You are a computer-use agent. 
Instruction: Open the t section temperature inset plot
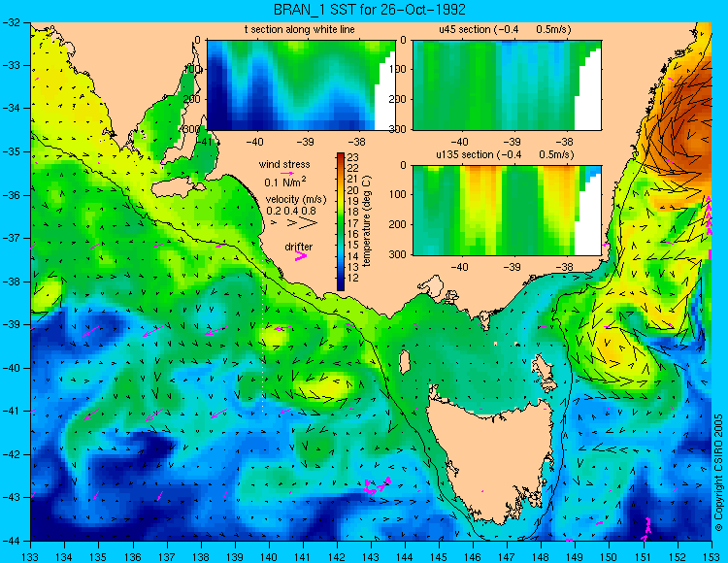pos(301,85)
